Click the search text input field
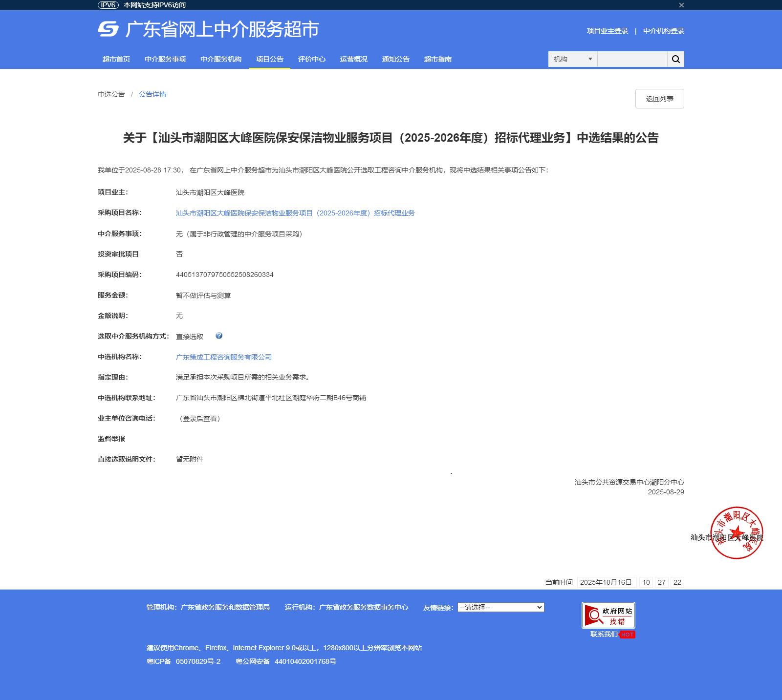The height and width of the screenshot is (700, 782). pos(632,59)
